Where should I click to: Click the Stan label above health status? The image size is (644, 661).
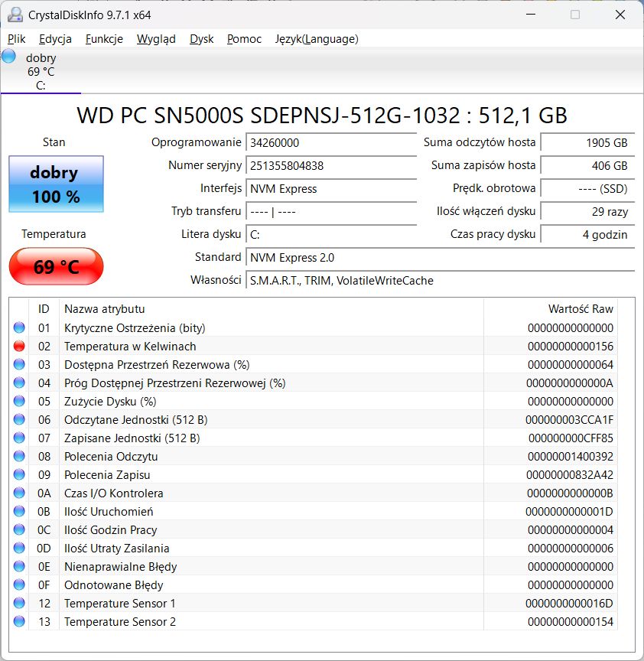[54, 142]
